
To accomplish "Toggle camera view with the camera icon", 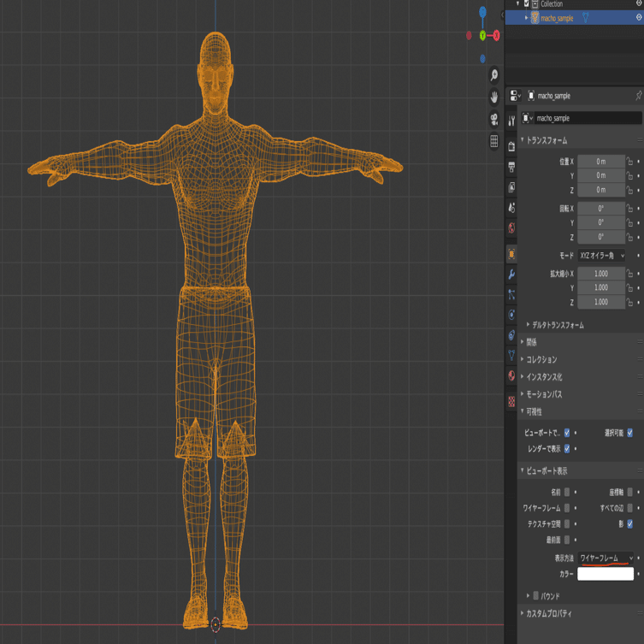I will click(494, 120).
